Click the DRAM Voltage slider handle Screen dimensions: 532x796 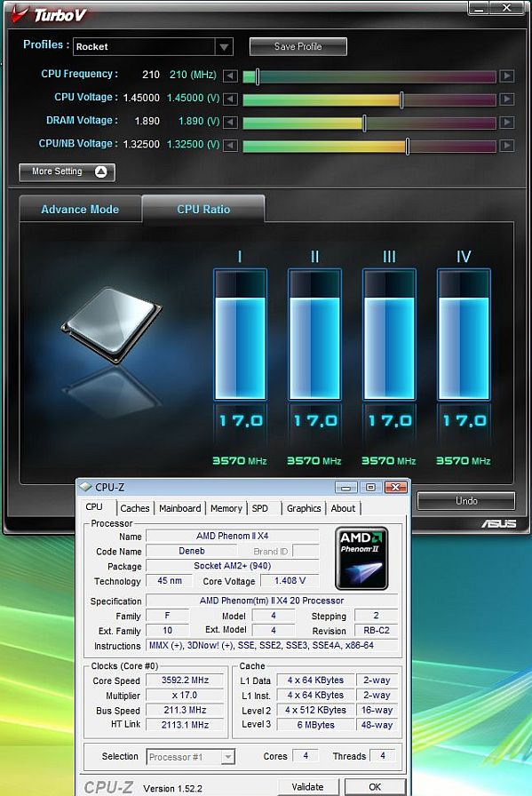pyautogui.click(x=364, y=123)
